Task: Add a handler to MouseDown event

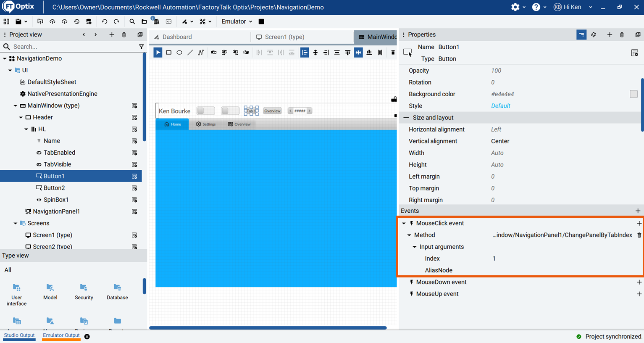Action: point(639,282)
